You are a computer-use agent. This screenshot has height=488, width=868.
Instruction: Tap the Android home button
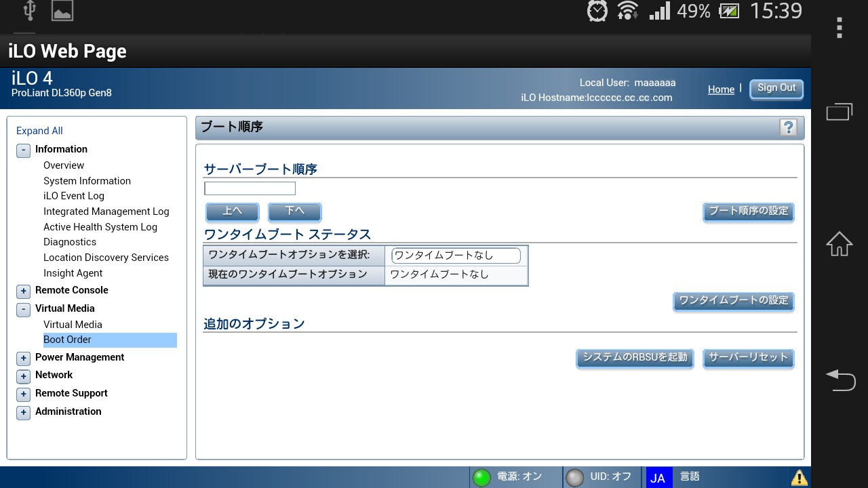(839, 244)
